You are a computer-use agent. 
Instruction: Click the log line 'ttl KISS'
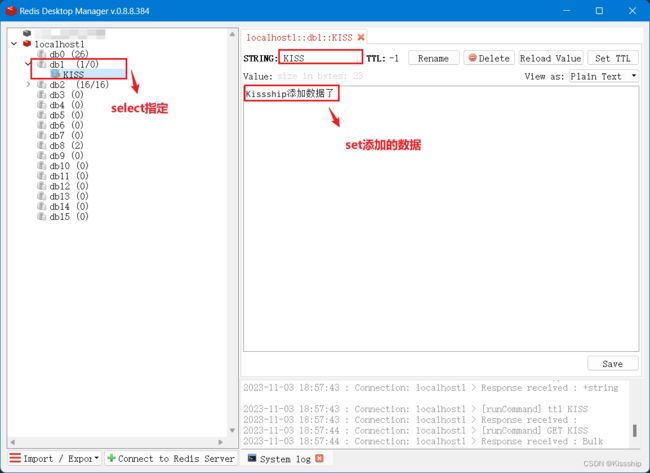415,409
